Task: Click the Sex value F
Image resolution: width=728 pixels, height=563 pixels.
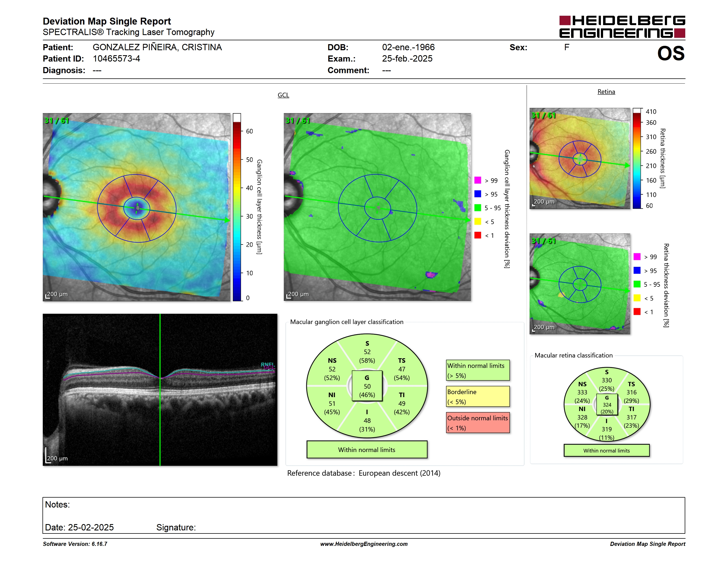Action: (x=567, y=47)
